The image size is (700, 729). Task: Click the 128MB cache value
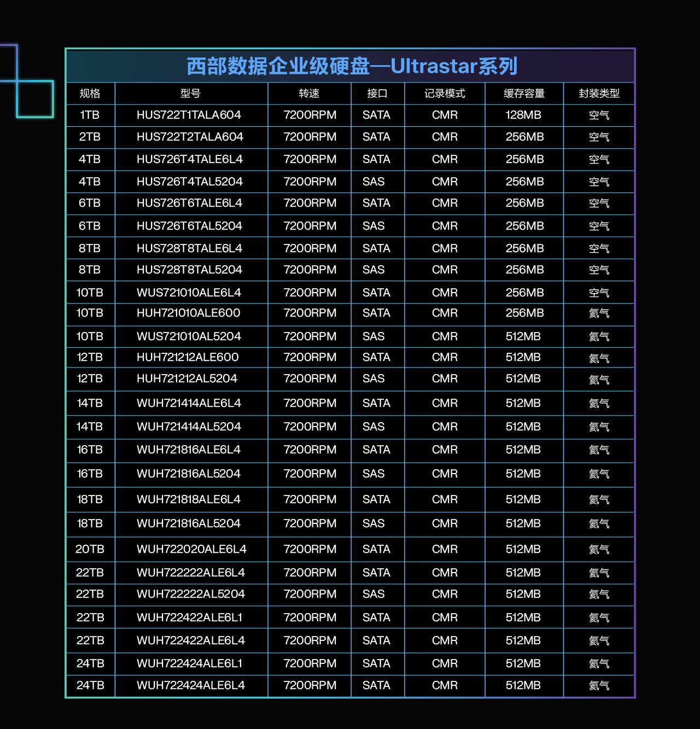[523, 115]
